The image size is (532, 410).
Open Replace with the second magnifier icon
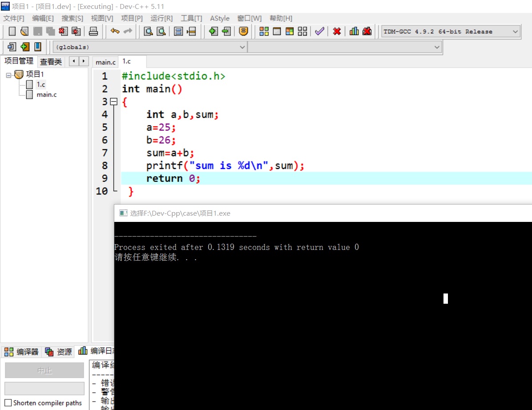click(x=161, y=32)
